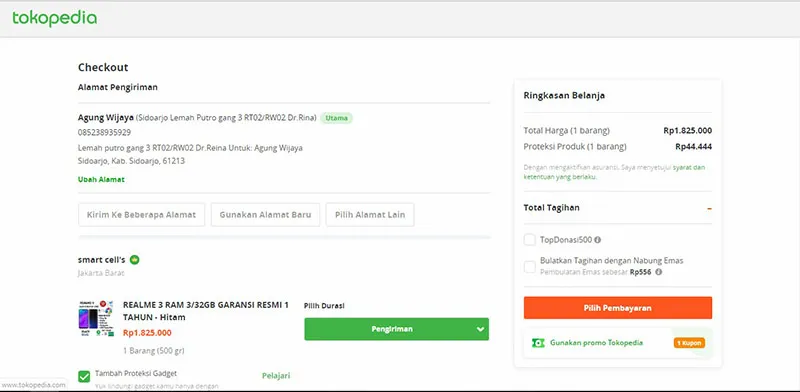Collapse Total Tagihan with the minus icon
800x392 pixels.
(x=709, y=208)
